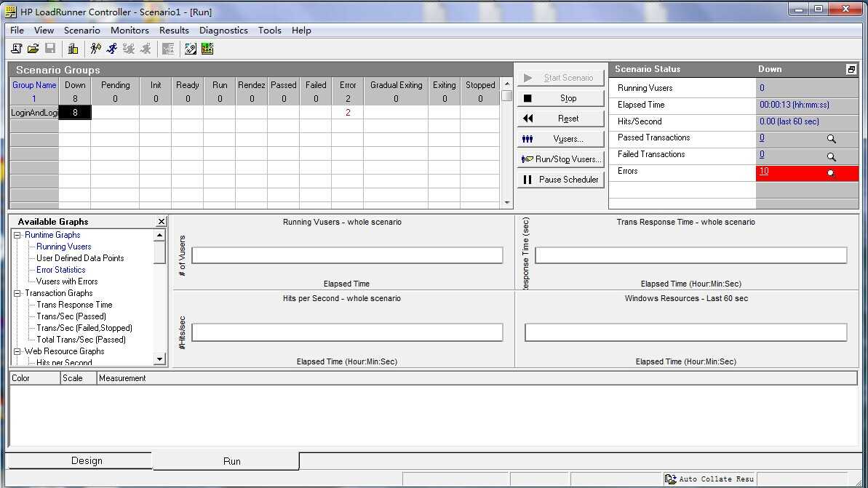This screenshot has height=488, width=868.
Task: Click the Diagnostics toolbar icon with gears
Action: [191, 49]
